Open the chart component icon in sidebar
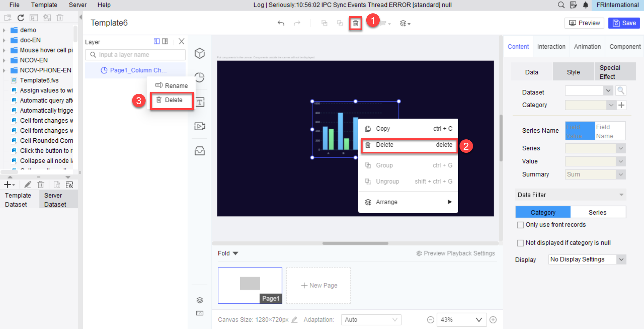Viewport: 644px width, 329px height. [x=200, y=77]
